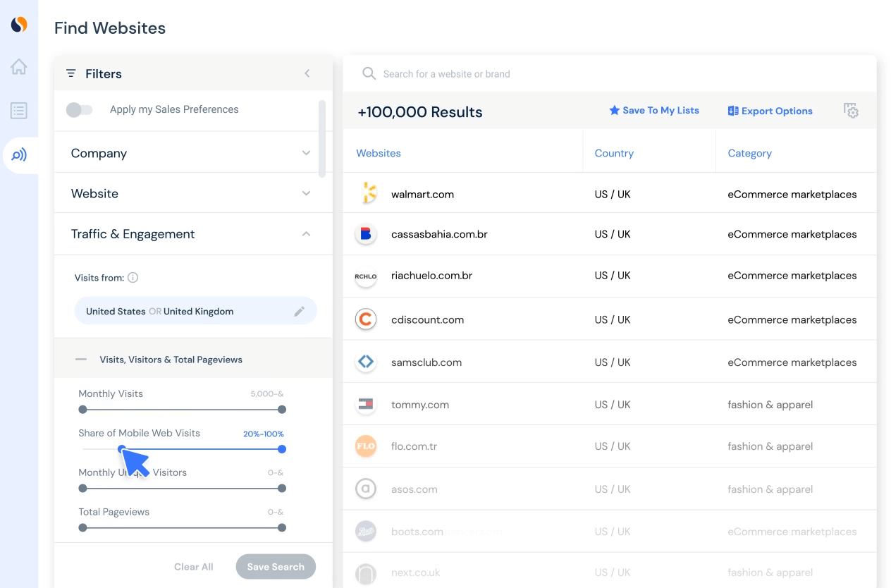Click the 5,000-& Monthly Visits value

pyautogui.click(x=267, y=394)
